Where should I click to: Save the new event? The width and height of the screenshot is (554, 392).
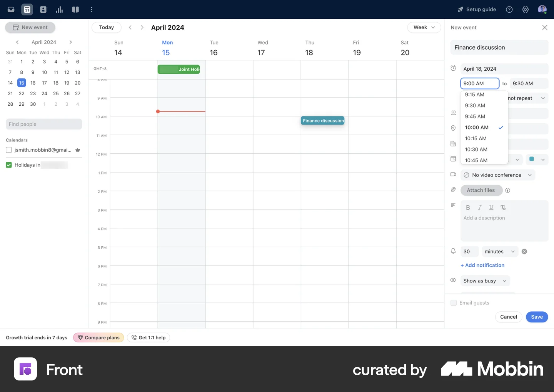[x=537, y=317]
